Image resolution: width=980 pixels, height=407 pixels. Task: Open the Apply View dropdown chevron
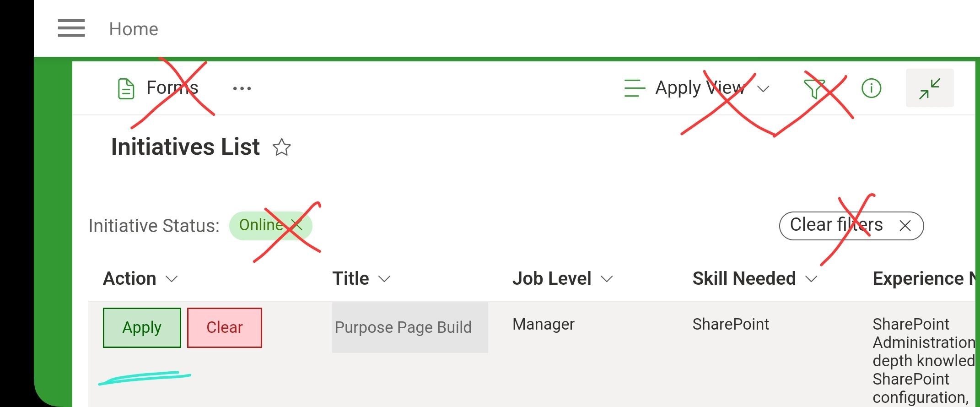[x=763, y=89]
